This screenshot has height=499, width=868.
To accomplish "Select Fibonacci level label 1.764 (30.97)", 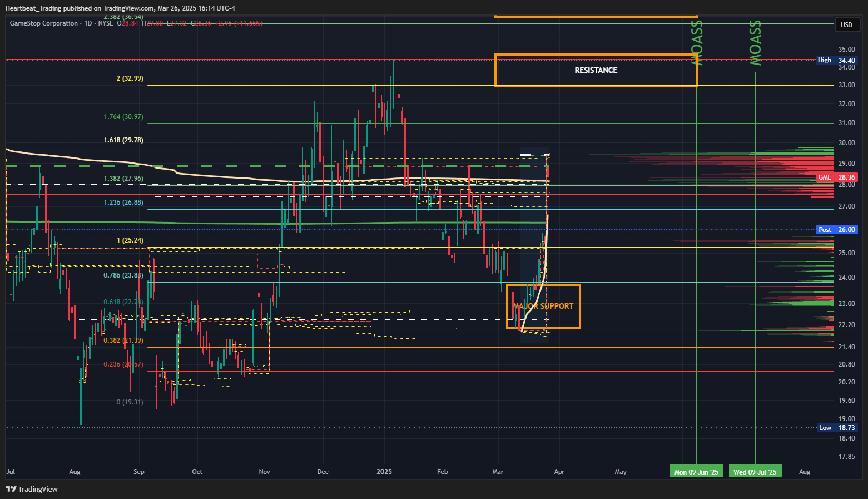I will point(123,117).
